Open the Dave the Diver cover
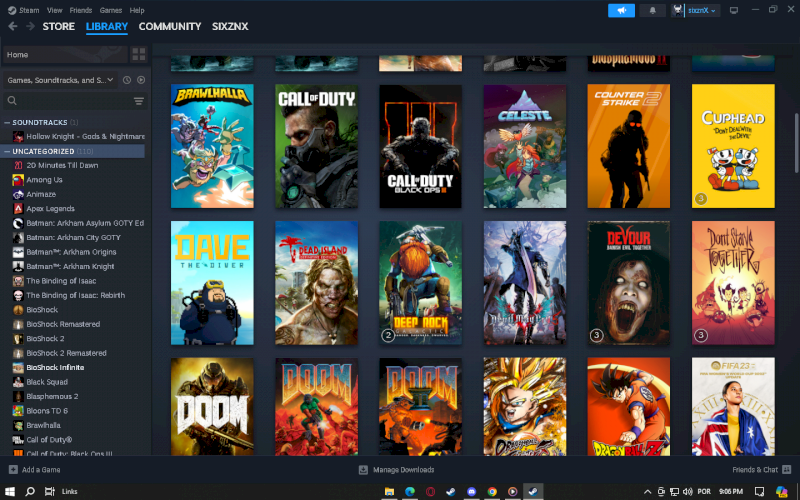 [x=212, y=283]
